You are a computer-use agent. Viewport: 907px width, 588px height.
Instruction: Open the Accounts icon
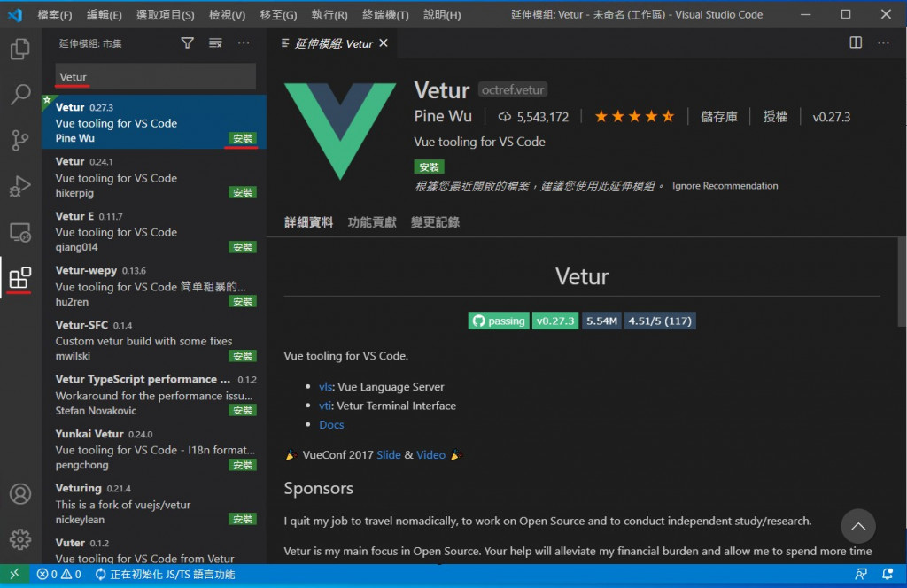click(20, 494)
